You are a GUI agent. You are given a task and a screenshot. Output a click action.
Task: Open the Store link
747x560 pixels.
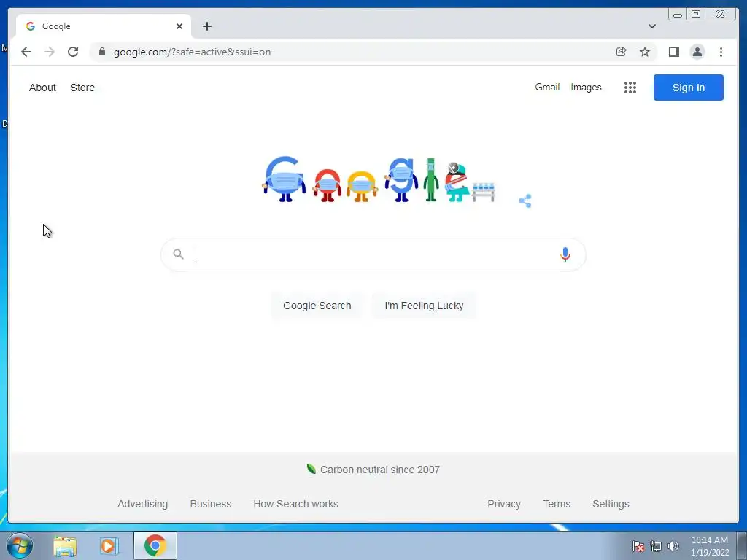82,87
